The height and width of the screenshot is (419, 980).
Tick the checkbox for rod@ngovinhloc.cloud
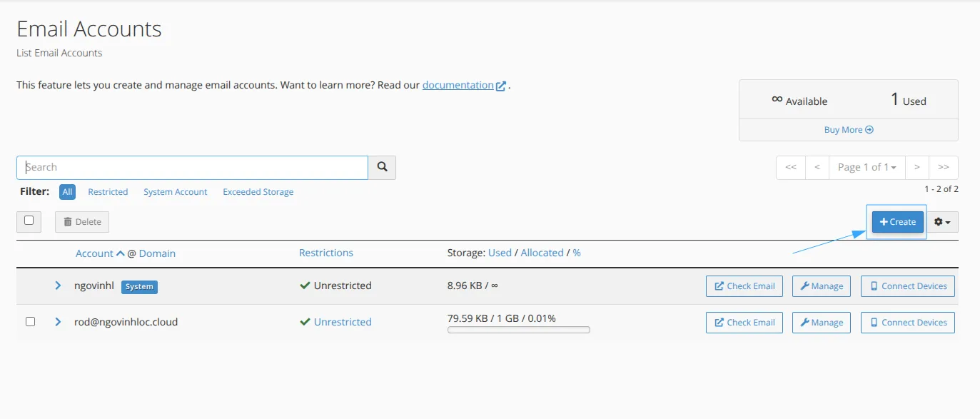30,322
